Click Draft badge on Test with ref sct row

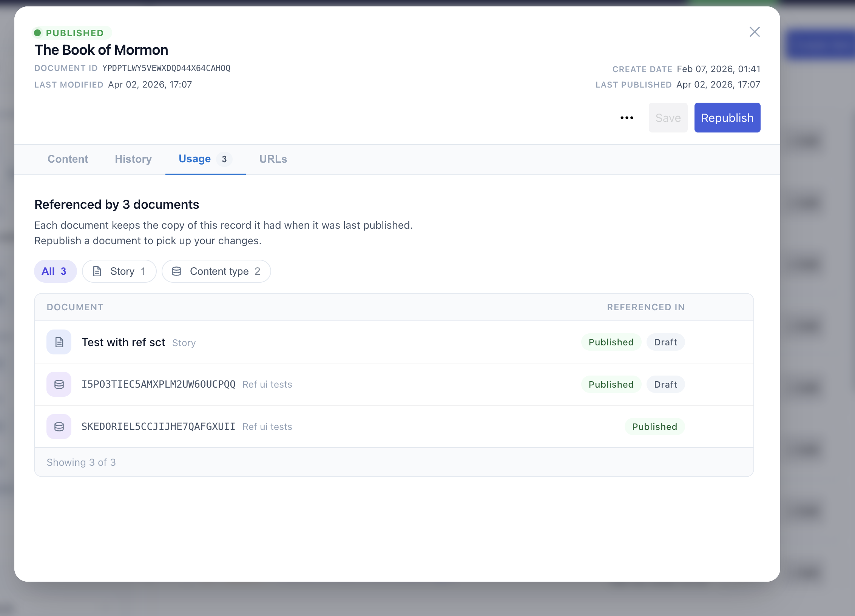(x=665, y=342)
